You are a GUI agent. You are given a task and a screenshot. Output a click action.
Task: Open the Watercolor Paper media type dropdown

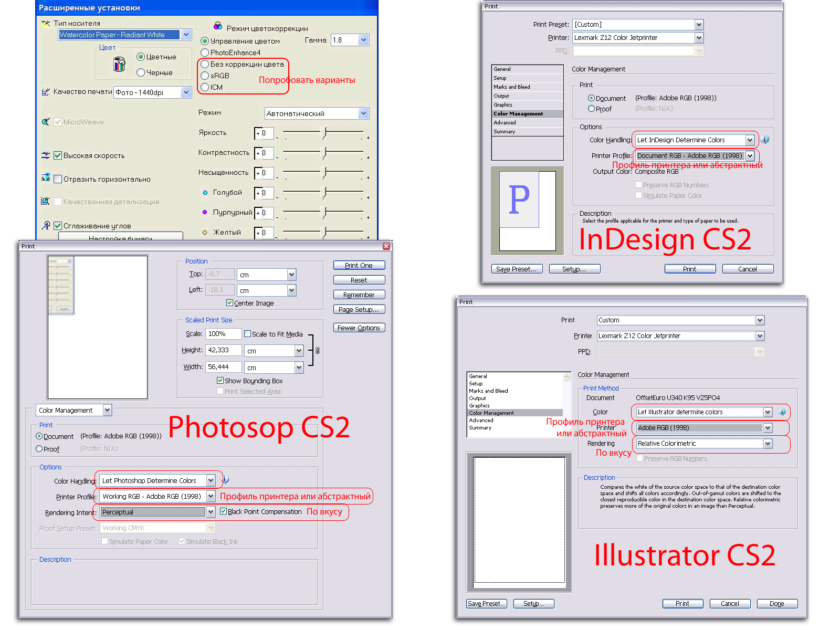[186, 35]
